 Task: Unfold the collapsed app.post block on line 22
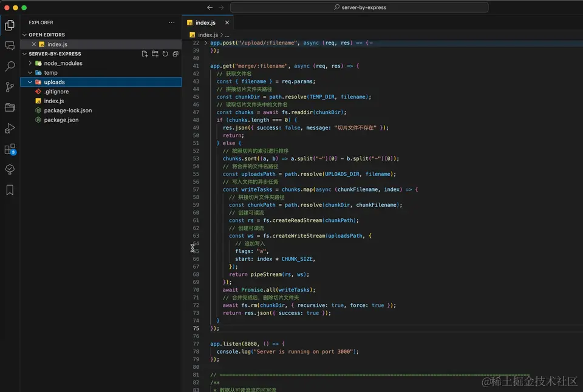(x=206, y=43)
